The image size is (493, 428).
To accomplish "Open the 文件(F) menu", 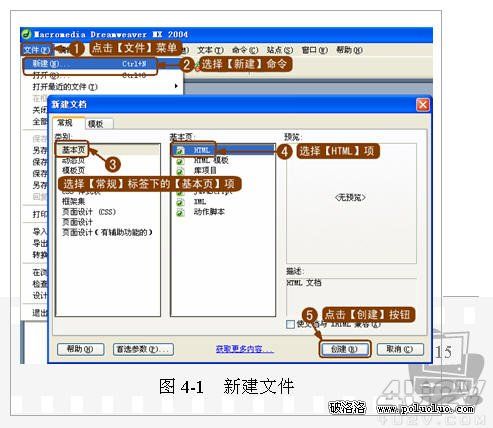I will [x=36, y=50].
